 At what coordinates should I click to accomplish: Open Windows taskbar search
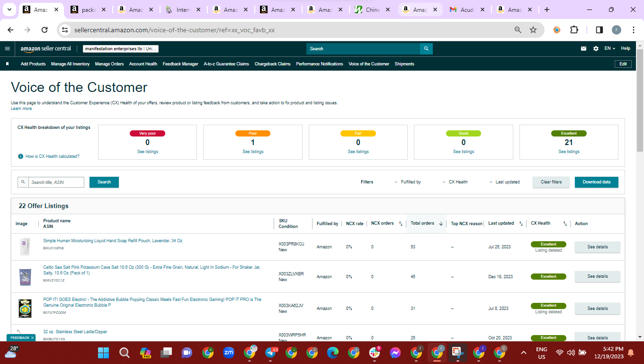124,353
